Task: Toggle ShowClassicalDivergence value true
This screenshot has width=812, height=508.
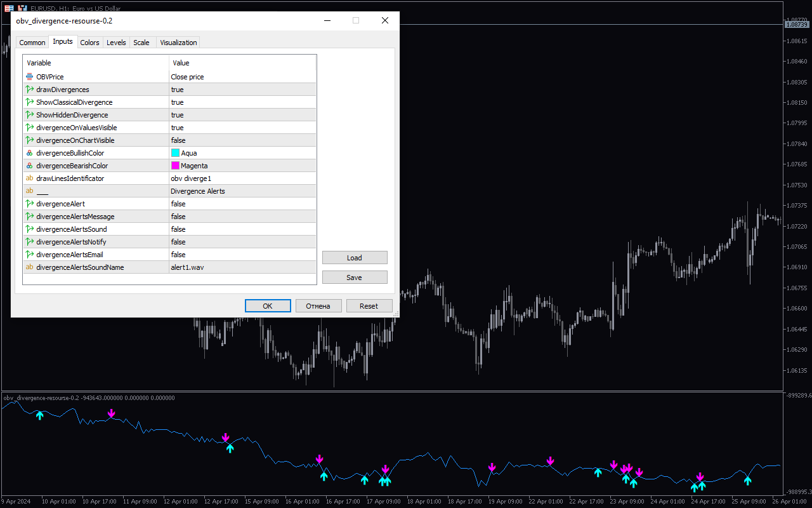Action: 242,102
